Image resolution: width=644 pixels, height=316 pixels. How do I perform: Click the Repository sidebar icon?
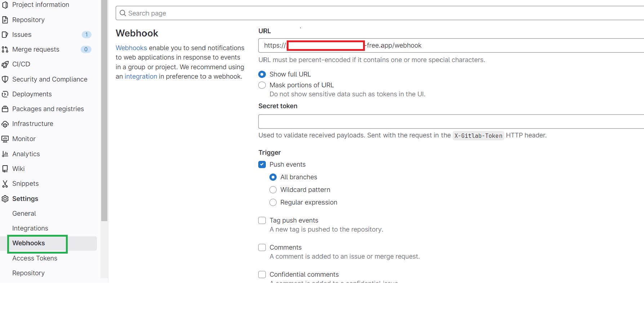(x=5, y=20)
